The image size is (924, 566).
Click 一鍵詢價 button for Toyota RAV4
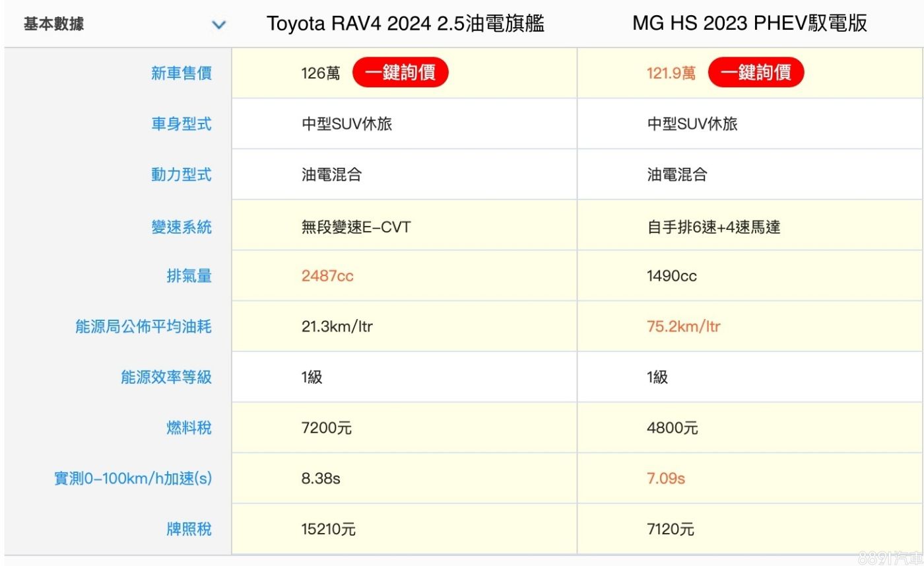tap(400, 73)
